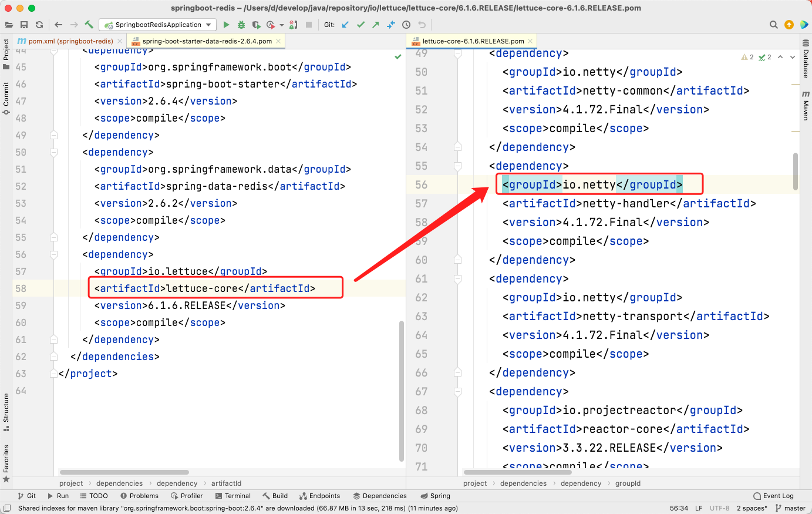The height and width of the screenshot is (514, 812).
Task: Open the Problems tool window
Action: 139,496
